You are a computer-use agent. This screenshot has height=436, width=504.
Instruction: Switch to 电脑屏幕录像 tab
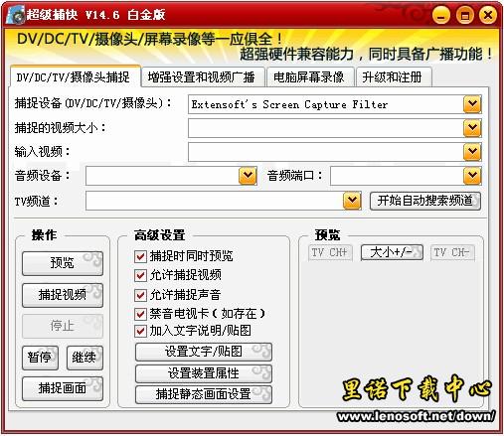pyautogui.click(x=310, y=77)
